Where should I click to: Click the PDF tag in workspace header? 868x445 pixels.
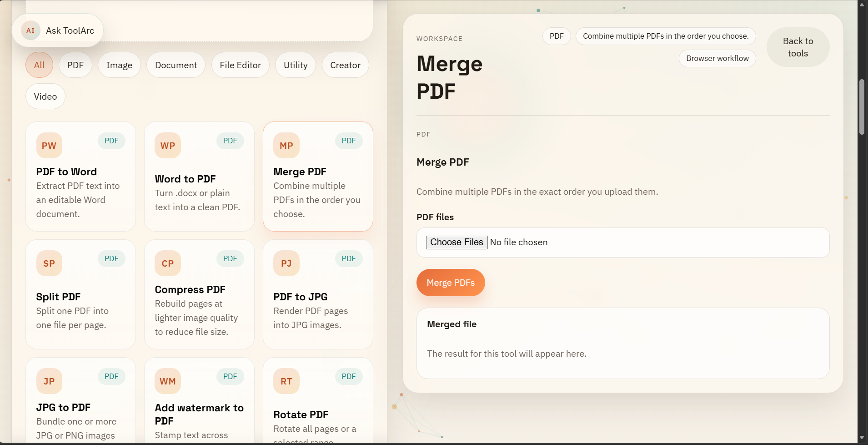pyautogui.click(x=557, y=36)
